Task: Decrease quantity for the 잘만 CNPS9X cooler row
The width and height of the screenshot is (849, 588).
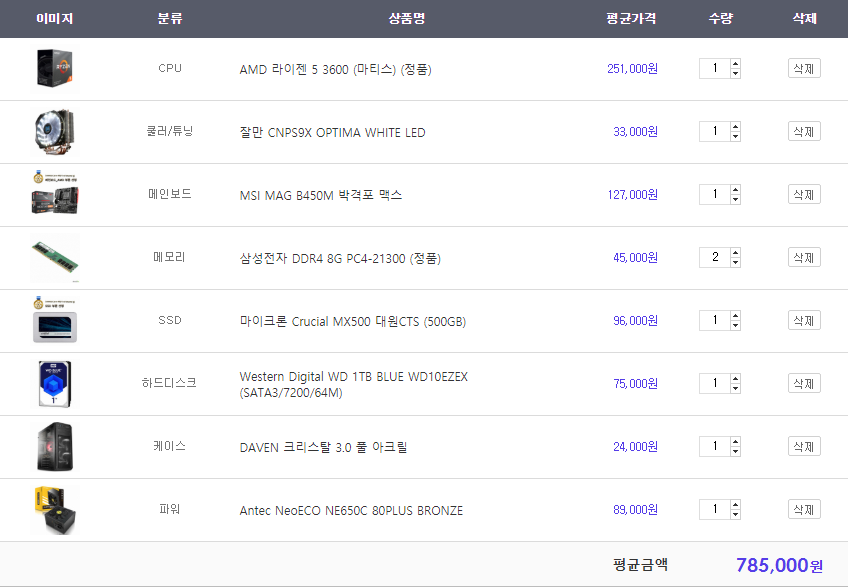Action: [x=735, y=136]
